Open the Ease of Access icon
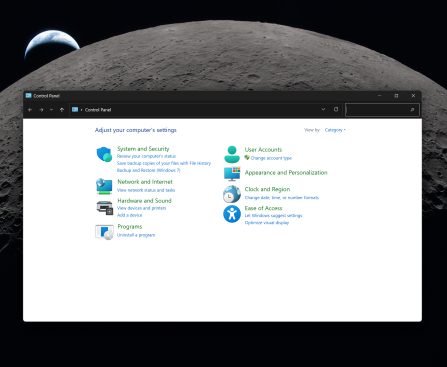The image size is (447, 367). (x=232, y=214)
